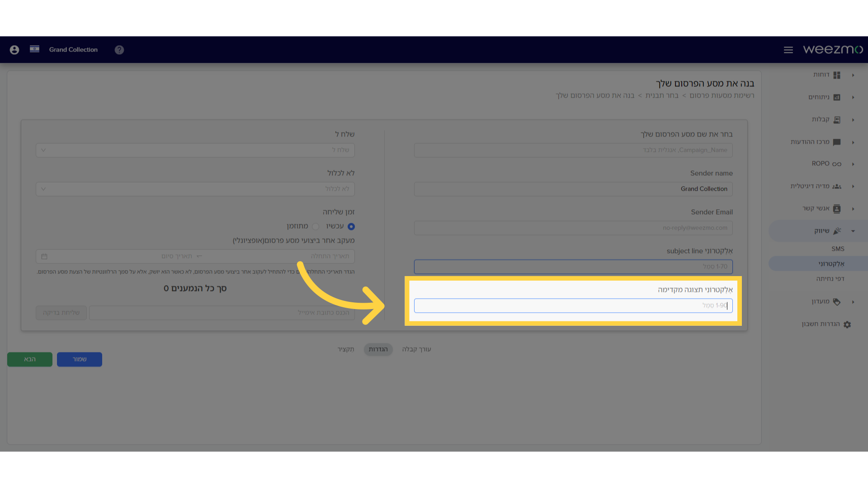The width and height of the screenshot is (868, 488).
Task: Click the שליחת בדיקה button
Action: click(x=61, y=313)
